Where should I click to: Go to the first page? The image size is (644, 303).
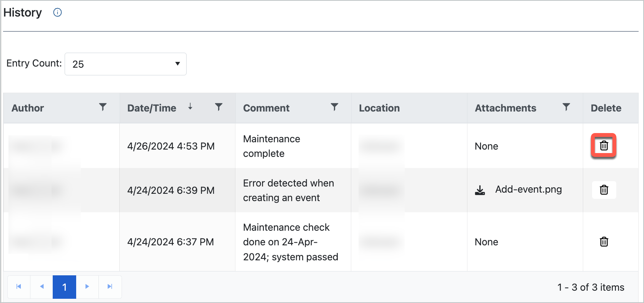click(x=19, y=287)
